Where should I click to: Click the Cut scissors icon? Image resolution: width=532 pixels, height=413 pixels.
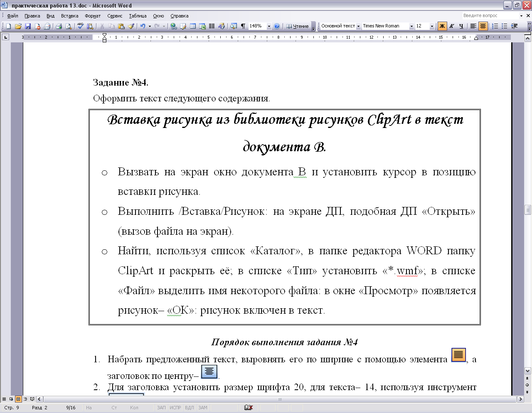click(102, 26)
